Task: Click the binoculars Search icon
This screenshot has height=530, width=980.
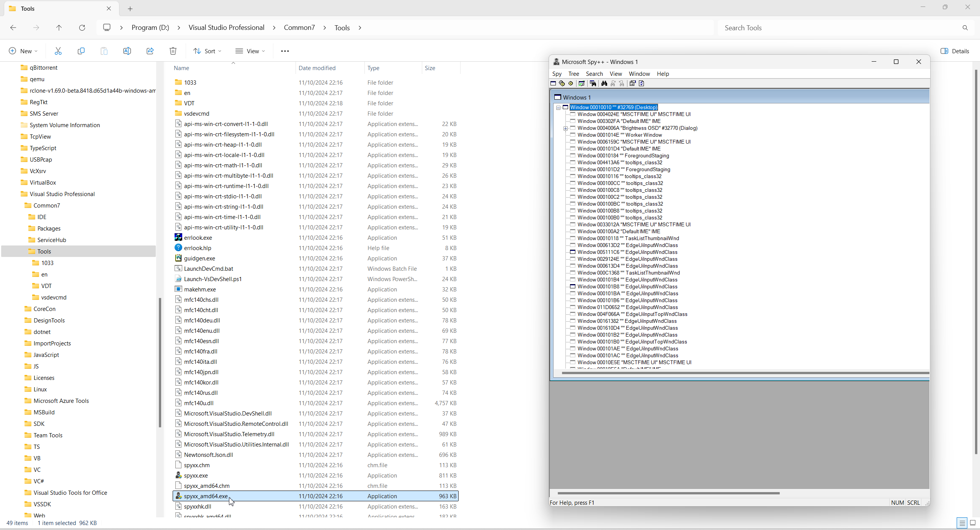Action: point(604,83)
